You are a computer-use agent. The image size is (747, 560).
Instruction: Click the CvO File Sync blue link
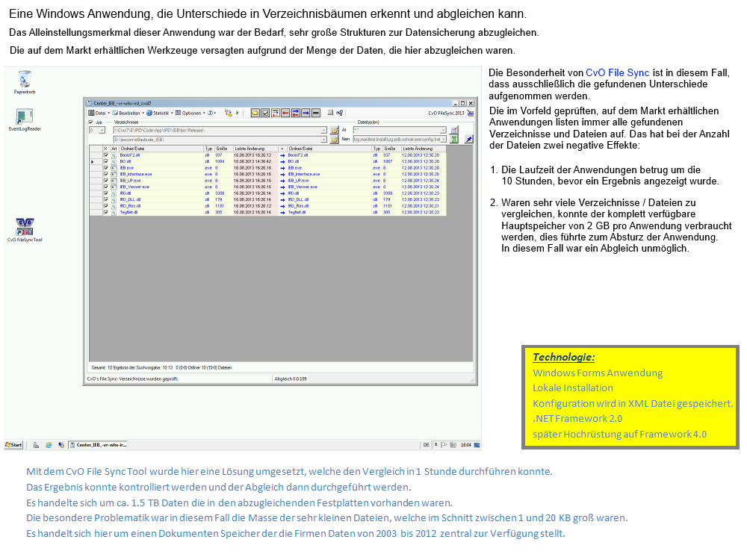click(617, 73)
